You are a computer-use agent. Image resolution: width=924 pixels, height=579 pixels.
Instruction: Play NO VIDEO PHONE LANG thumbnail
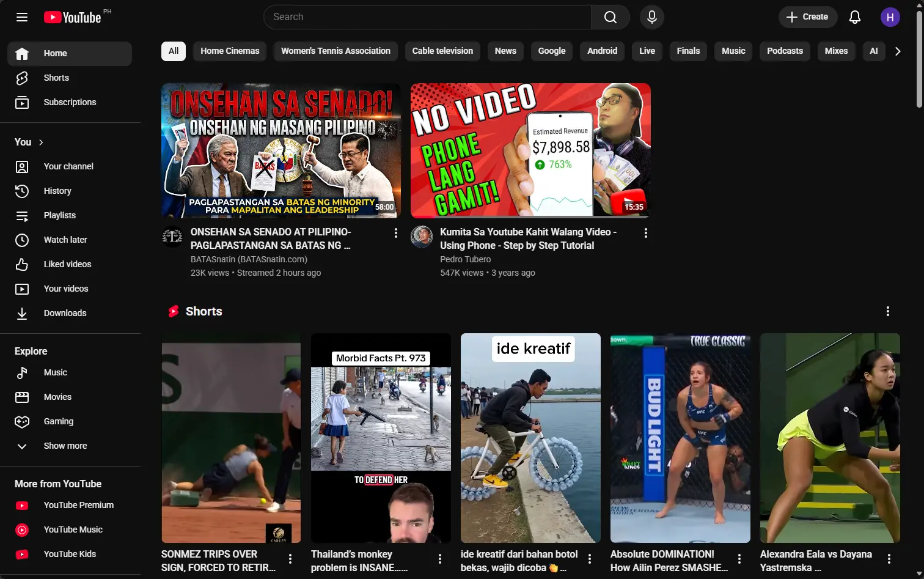coord(530,150)
